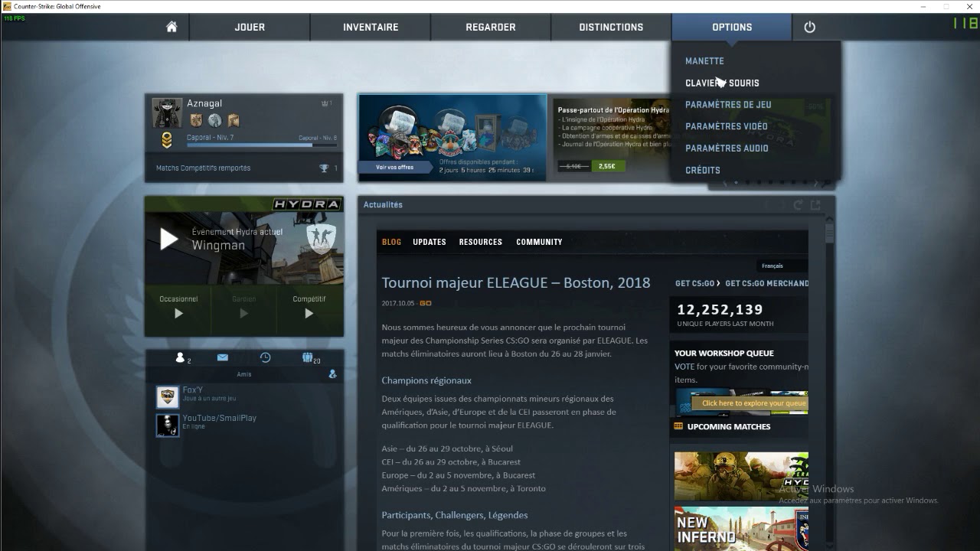Click Matchs Compétitifs remportés text
The height and width of the screenshot is (551, 980).
203,168
